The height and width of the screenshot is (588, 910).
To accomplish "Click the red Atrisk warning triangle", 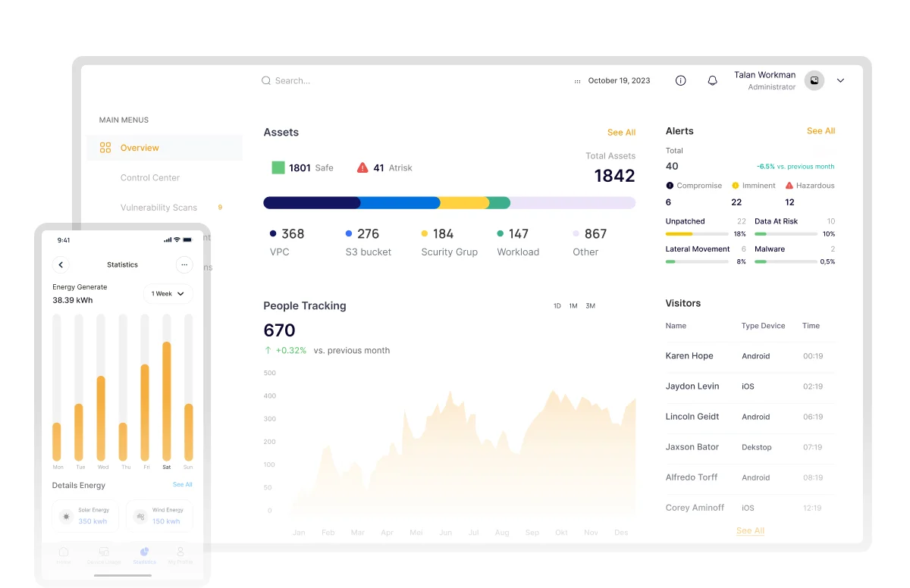I will [x=362, y=167].
